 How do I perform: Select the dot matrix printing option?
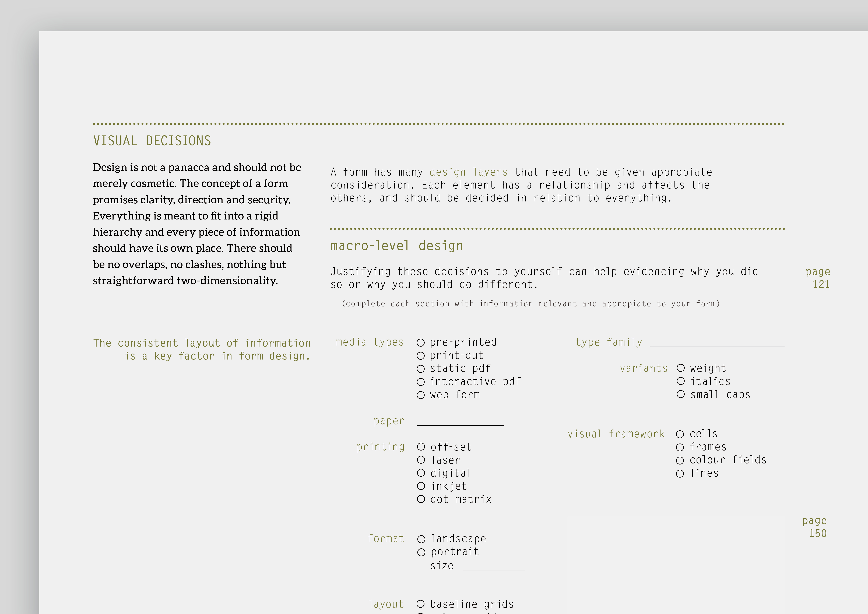pyautogui.click(x=421, y=499)
